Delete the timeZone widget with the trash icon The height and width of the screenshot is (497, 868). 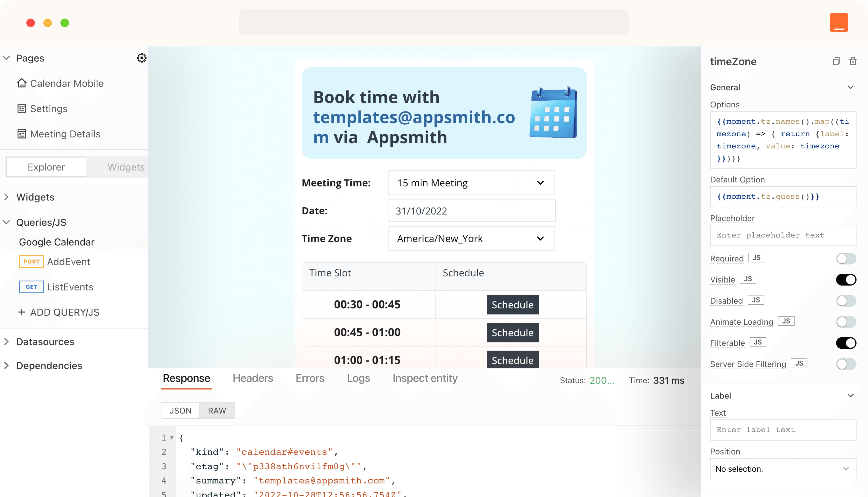tap(853, 61)
